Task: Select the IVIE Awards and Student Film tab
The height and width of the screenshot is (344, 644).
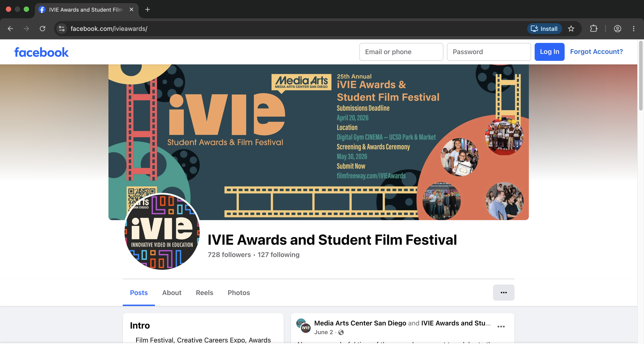Action: (86, 10)
